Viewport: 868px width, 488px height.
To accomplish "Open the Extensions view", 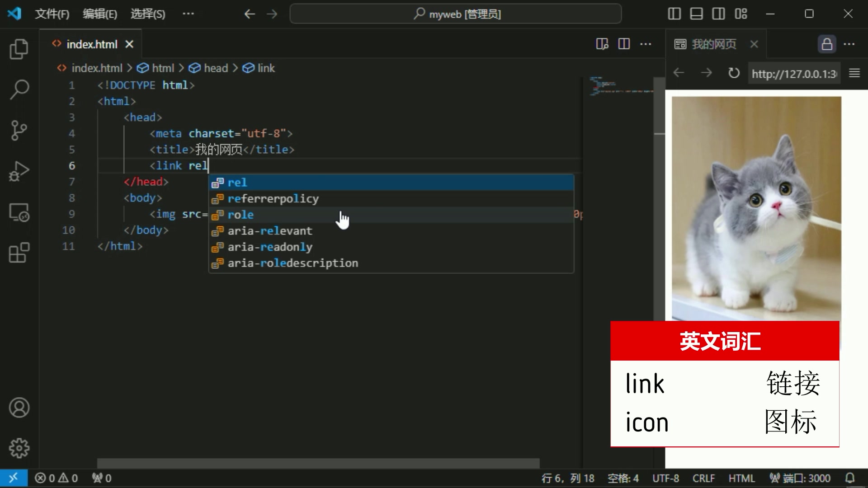I will coord(19,253).
